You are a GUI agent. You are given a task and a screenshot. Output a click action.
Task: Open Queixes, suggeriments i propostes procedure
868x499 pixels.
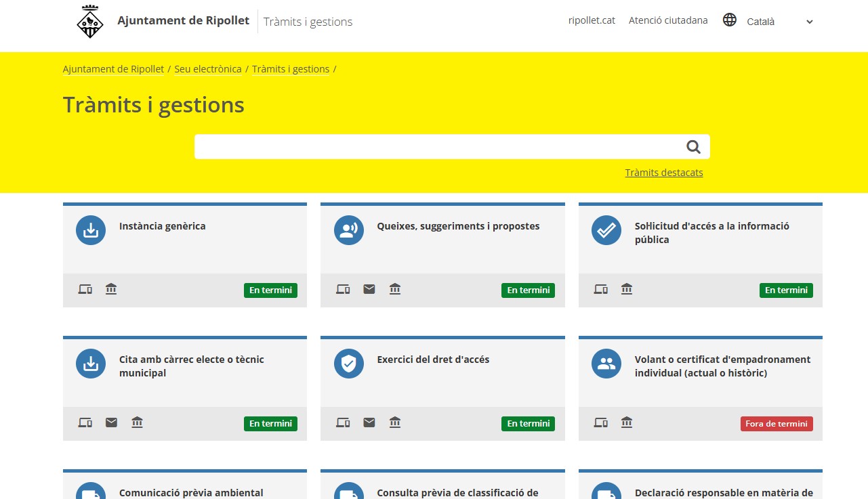coord(459,226)
